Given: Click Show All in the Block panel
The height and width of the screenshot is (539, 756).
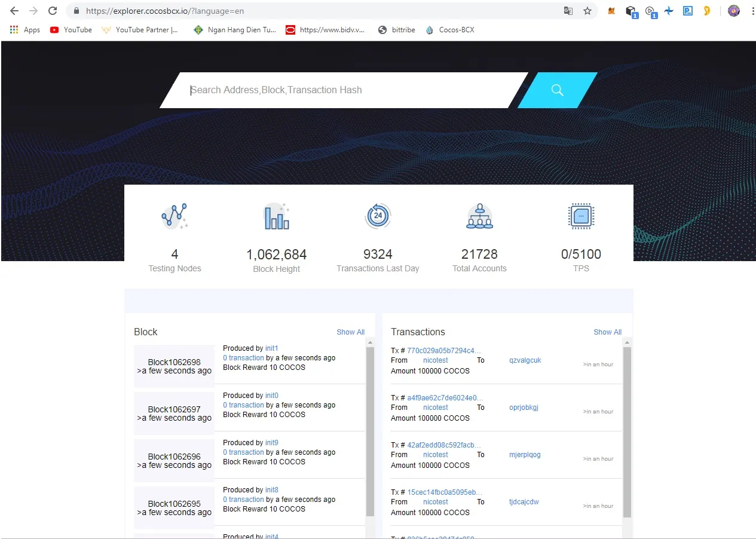Looking at the screenshot, I should click(350, 332).
